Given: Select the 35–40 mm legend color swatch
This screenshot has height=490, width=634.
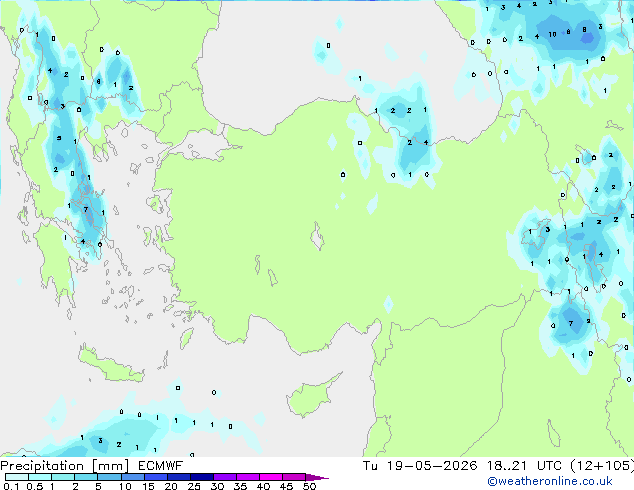Looking at the screenshot, I should [x=247, y=477].
